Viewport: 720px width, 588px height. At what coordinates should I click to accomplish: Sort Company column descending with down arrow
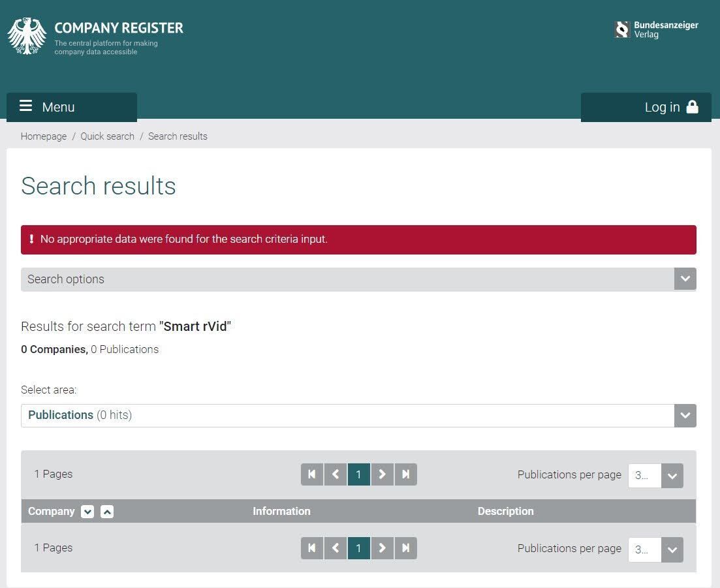(87, 512)
